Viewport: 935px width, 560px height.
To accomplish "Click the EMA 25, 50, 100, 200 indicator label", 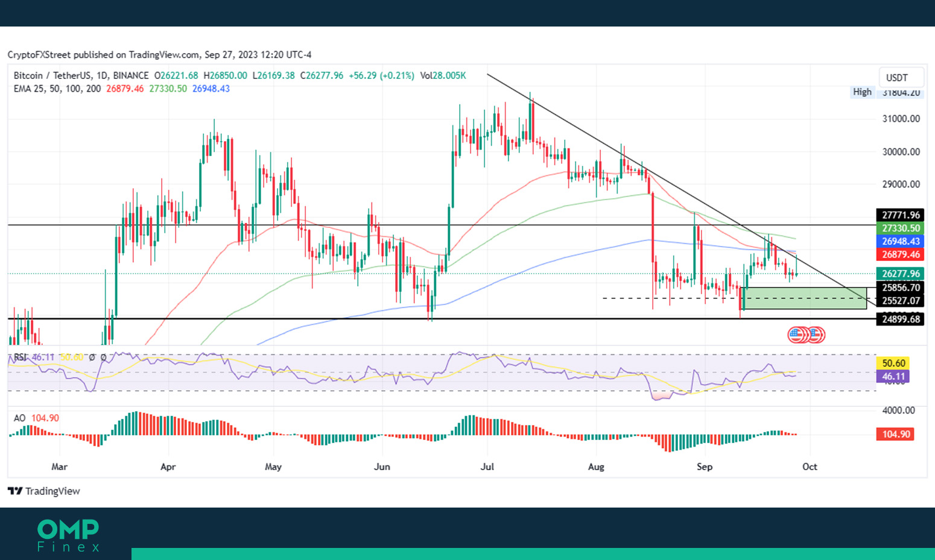I will [x=57, y=89].
